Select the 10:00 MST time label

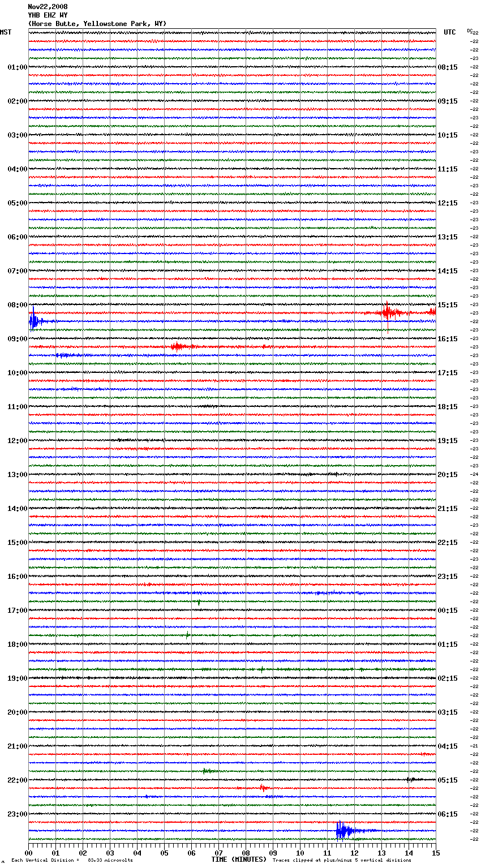click(18, 373)
